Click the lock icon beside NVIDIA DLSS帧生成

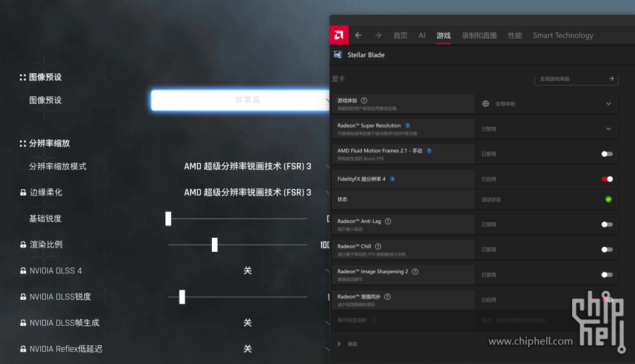pyautogui.click(x=23, y=323)
